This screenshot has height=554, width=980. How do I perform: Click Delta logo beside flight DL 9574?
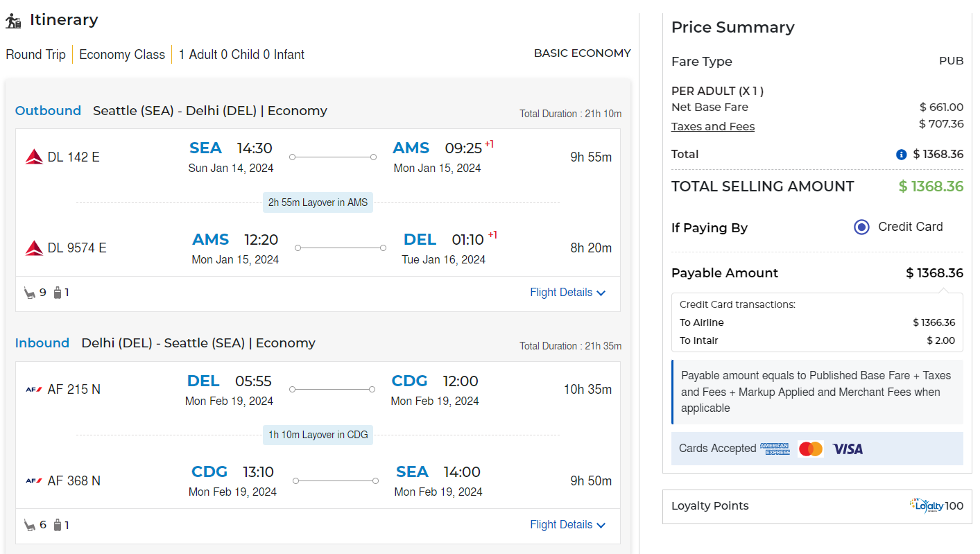(x=34, y=248)
